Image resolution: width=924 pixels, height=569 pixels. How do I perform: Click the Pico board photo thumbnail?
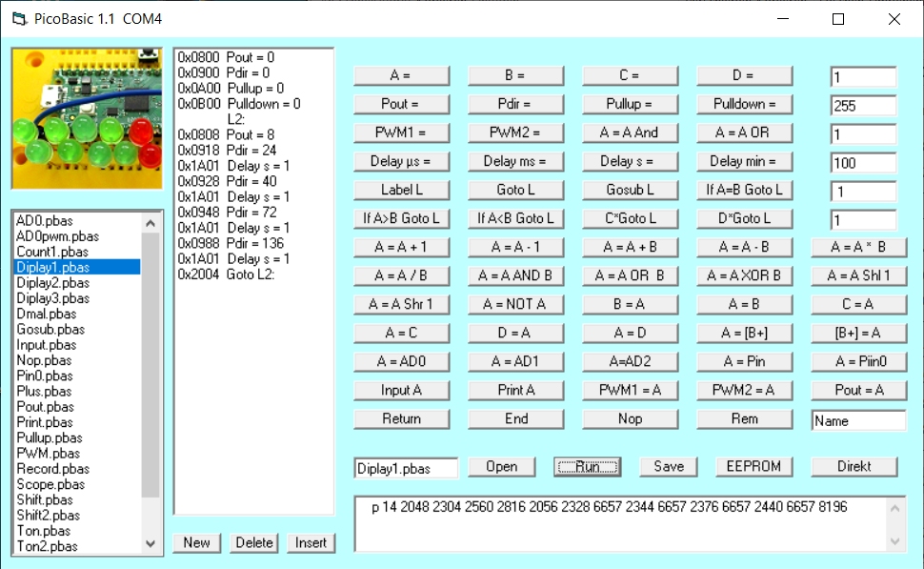pos(86,118)
